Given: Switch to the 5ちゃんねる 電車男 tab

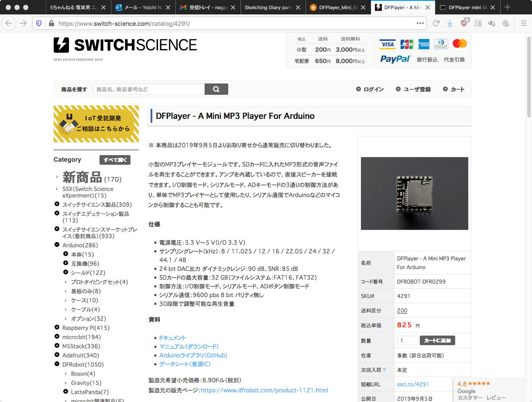Looking at the screenshot, I should [x=78, y=7].
